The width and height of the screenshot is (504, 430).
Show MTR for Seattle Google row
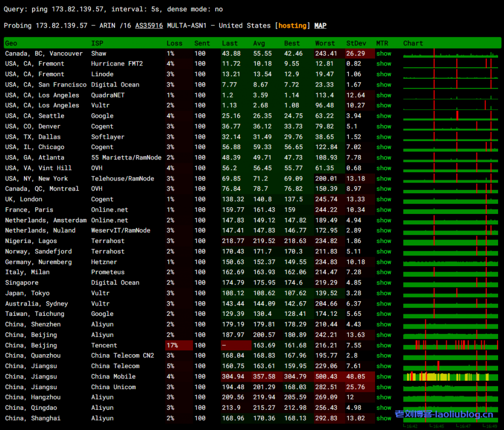coord(383,116)
